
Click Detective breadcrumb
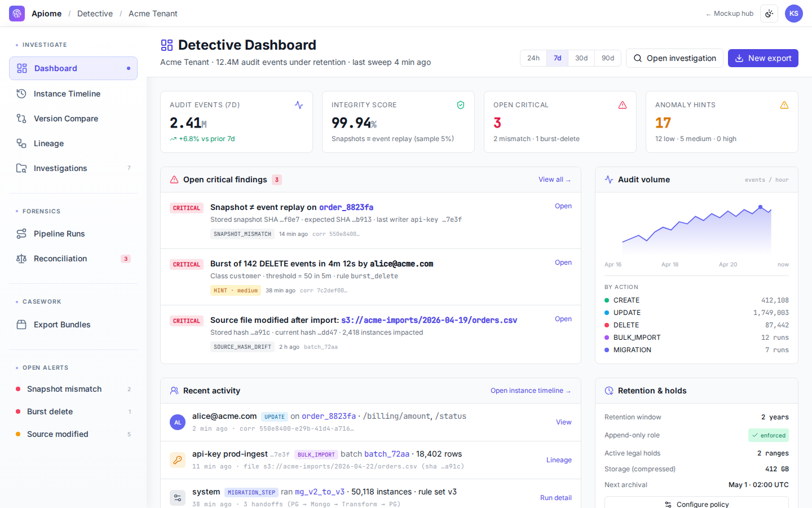(x=95, y=14)
